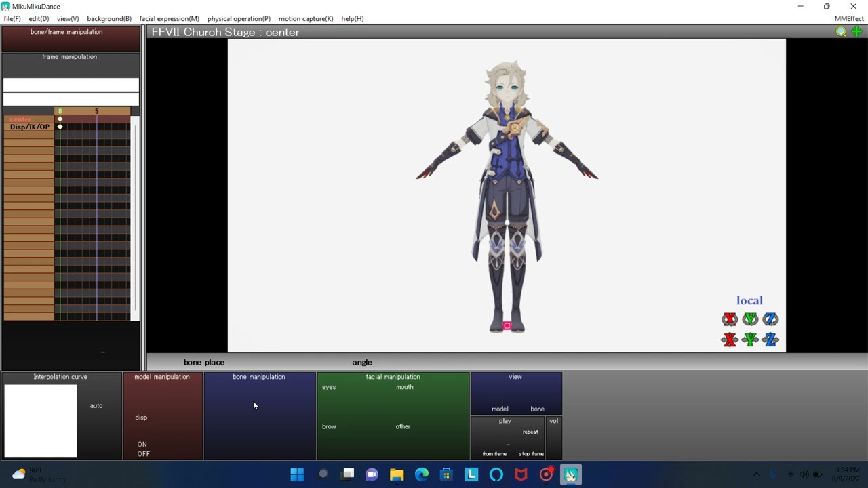Click brow in facial manipulation panel

point(329,426)
